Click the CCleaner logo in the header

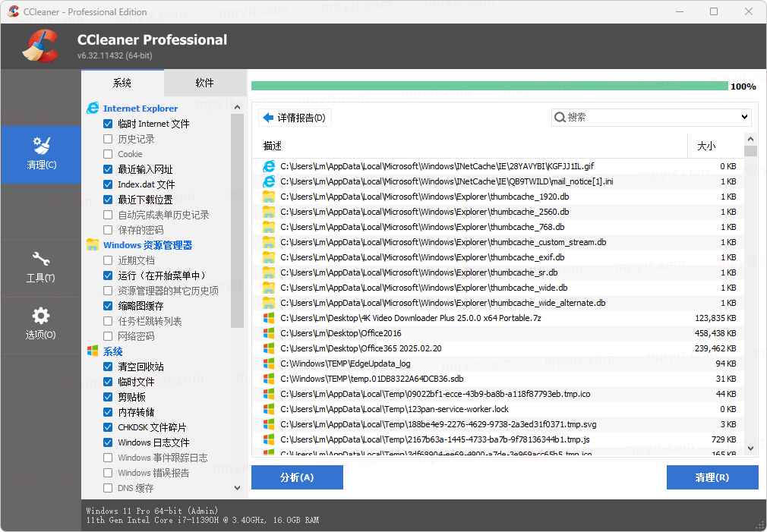(x=41, y=46)
